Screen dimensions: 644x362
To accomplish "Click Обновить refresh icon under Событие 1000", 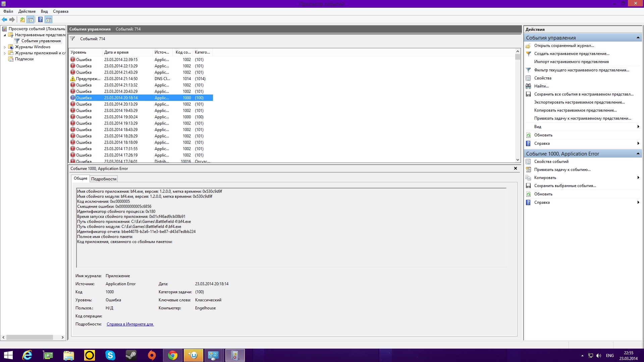I will pyautogui.click(x=528, y=194).
